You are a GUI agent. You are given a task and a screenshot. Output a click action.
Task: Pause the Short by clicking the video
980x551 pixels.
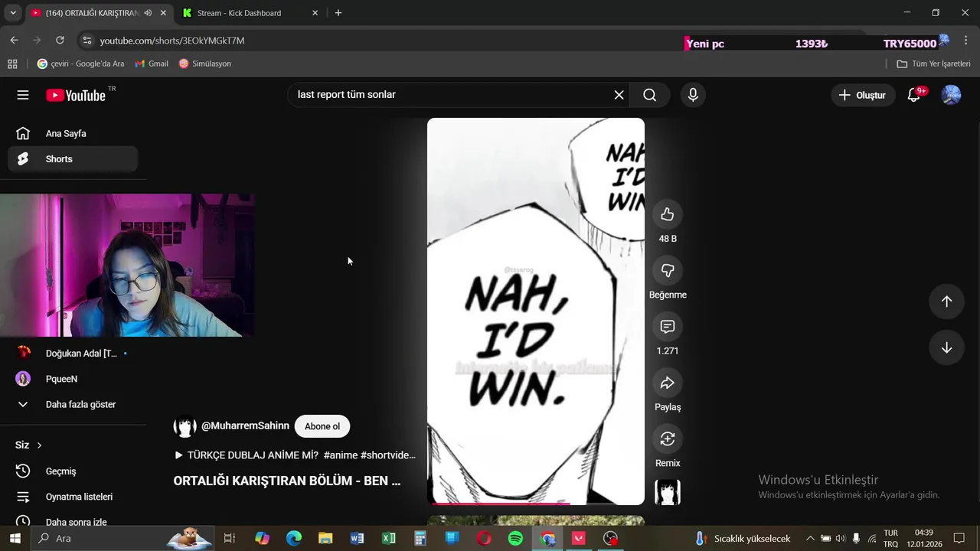pos(536,311)
